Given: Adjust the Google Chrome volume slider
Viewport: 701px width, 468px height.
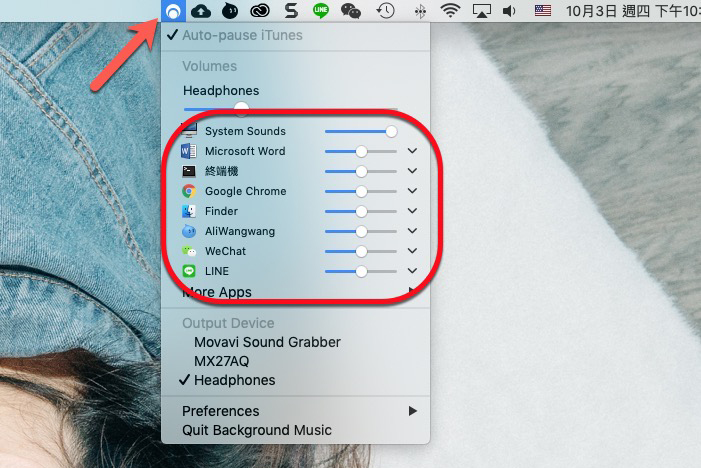Looking at the screenshot, I should pyautogui.click(x=361, y=191).
